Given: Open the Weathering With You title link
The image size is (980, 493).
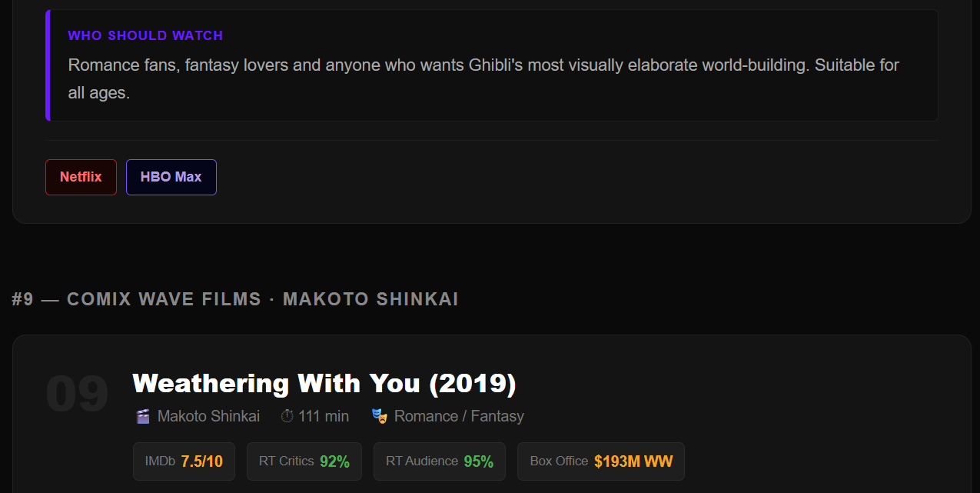Looking at the screenshot, I should coord(324,382).
